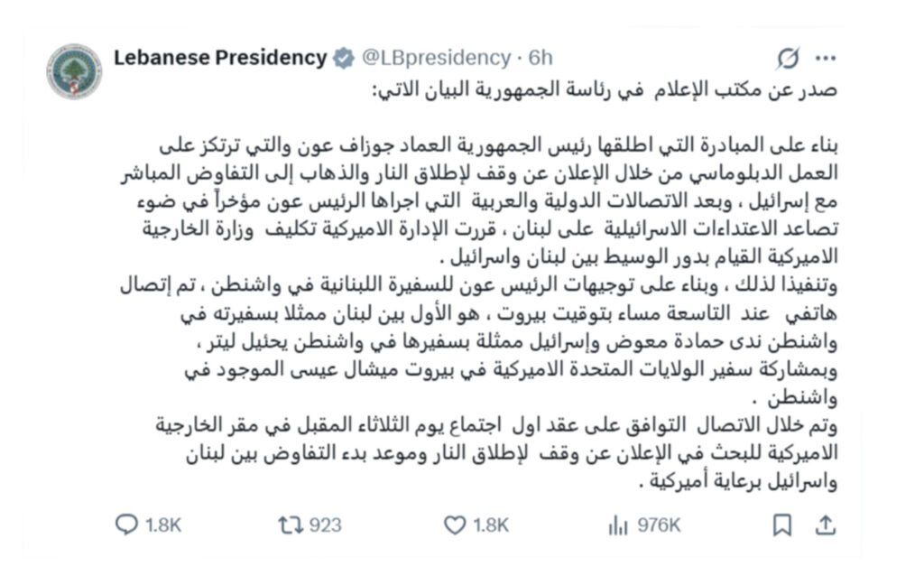
Task: Click the reply speech bubble icon
Action: point(127,525)
